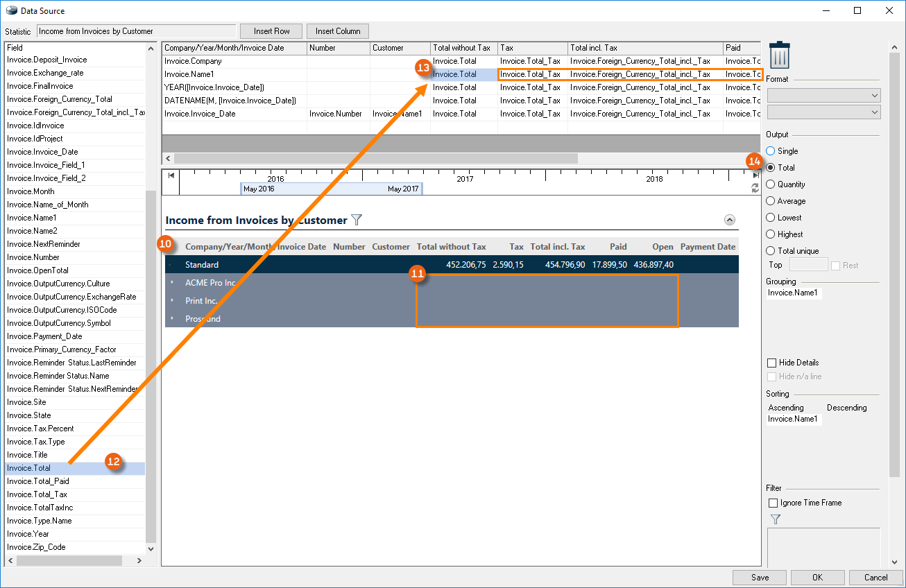The image size is (906, 588).
Task: Click the Save button
Action: click(760, 577)
